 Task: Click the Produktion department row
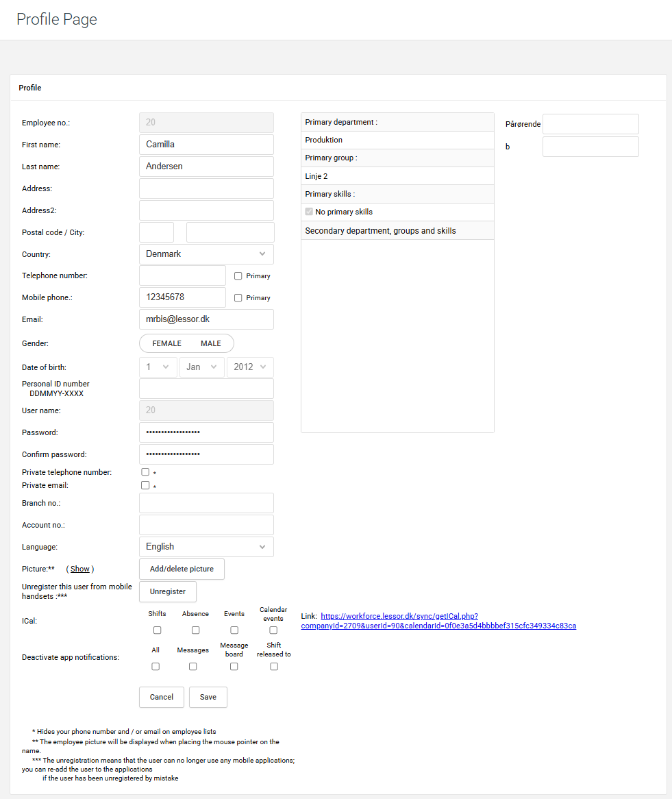(397, 140)
